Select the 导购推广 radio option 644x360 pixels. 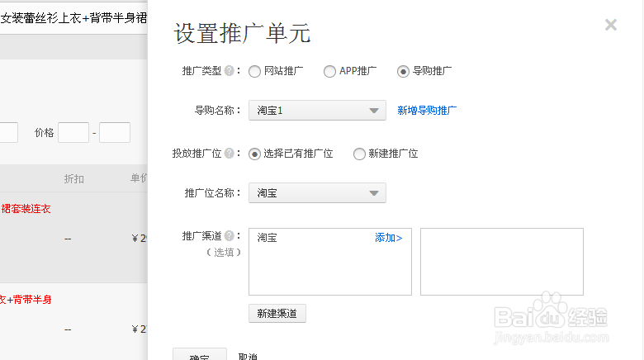pyautogui.click(x=403, y=72)
